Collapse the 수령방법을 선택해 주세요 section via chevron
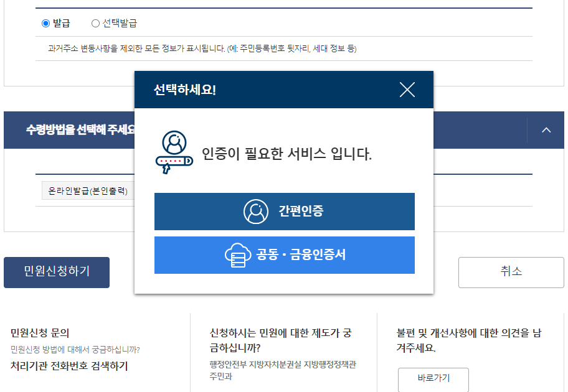The image size is (568, 392). pos(546,130)
